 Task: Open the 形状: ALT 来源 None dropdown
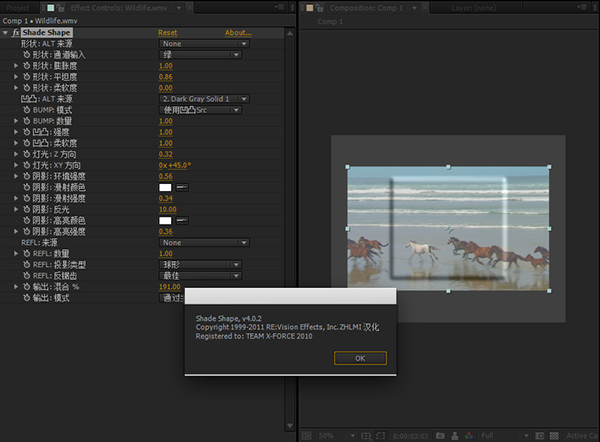pos(204,44)
